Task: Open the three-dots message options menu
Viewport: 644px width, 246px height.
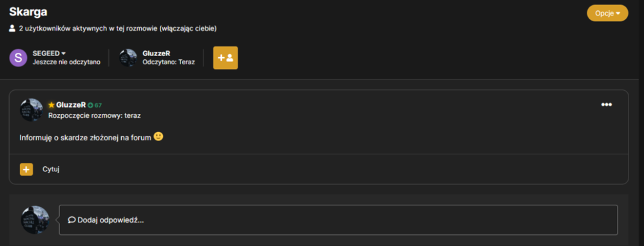Action: click(607, 104)
